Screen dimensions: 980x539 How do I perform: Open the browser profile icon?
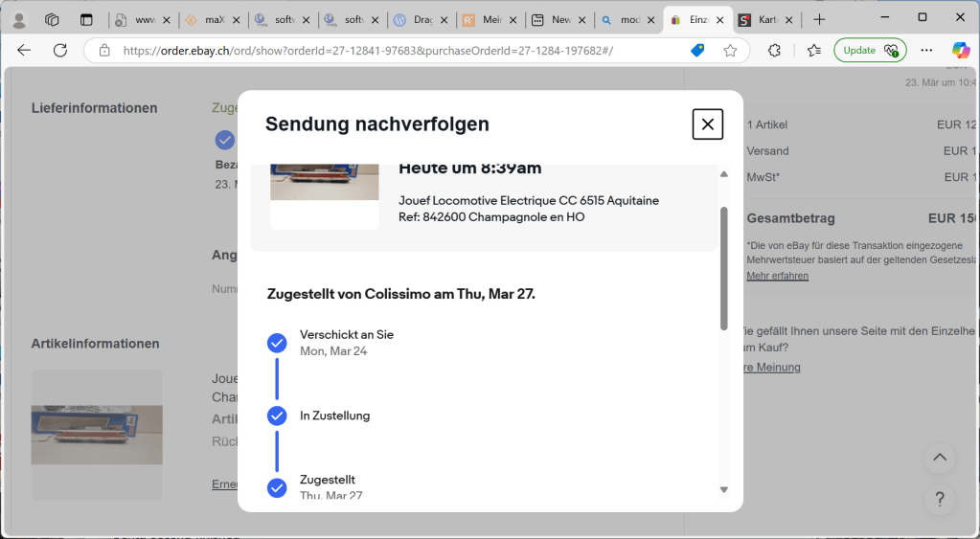pyautogui.click(x=19, y=19)
